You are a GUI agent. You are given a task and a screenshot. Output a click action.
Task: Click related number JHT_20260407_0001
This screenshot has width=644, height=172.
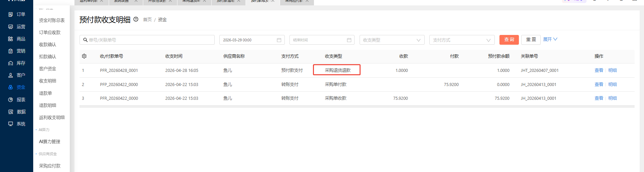(540, 71)
